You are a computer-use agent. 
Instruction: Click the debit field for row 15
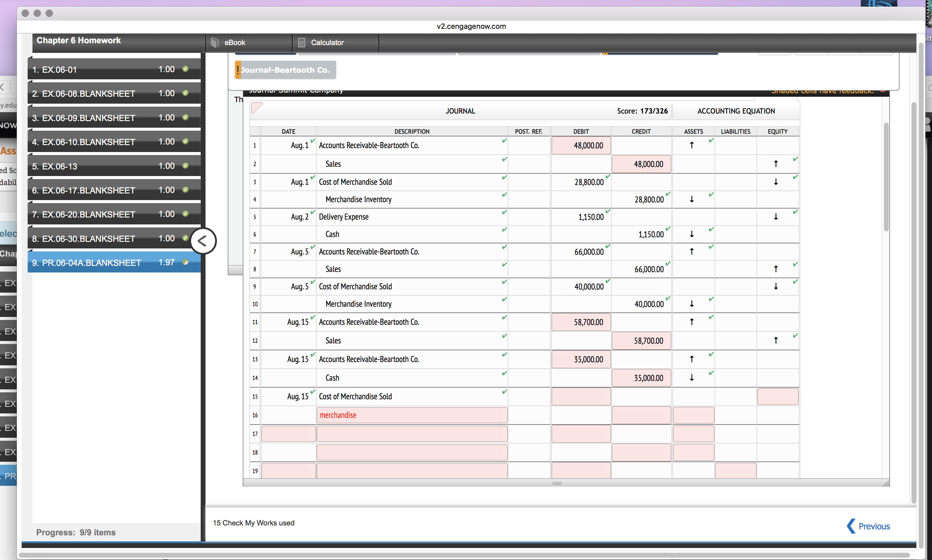(x=581, y=397)
